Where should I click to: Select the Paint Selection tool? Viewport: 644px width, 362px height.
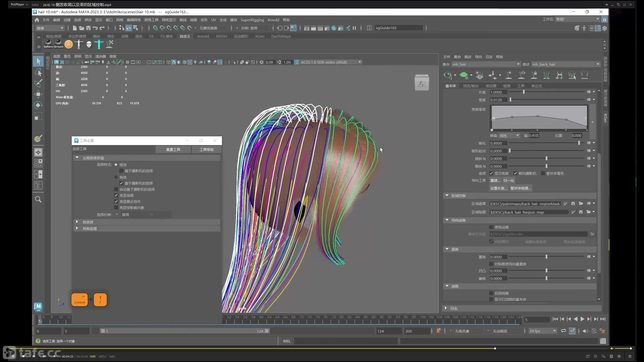pyautogui.click(x=38, y=83)
